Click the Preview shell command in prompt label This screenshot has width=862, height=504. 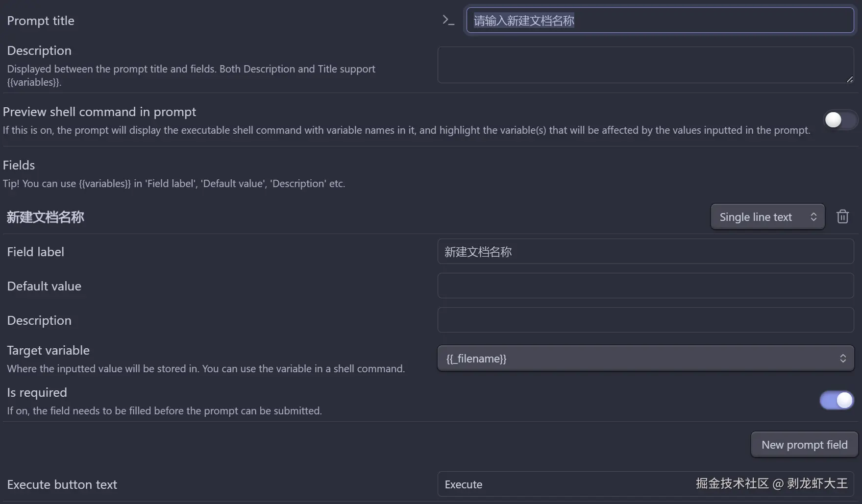99,112
